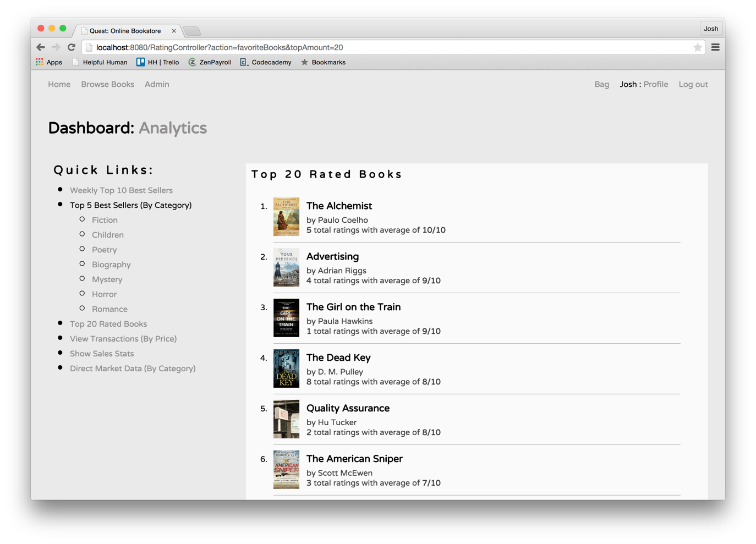This screenshot has width=756, height=544.
Task: Reload the page with the refresh icon
Action: [72, 47]
